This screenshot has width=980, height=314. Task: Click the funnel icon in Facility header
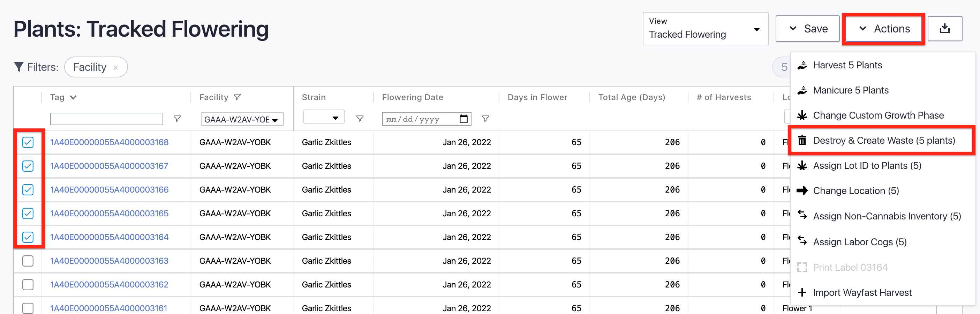(x=237, y=97)
